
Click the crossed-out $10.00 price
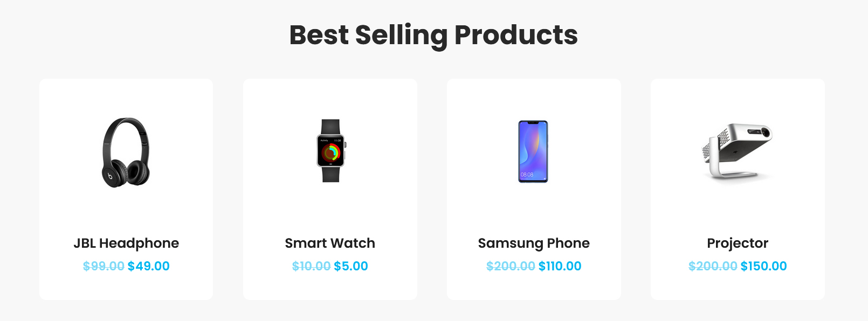[x=311, y=266]
